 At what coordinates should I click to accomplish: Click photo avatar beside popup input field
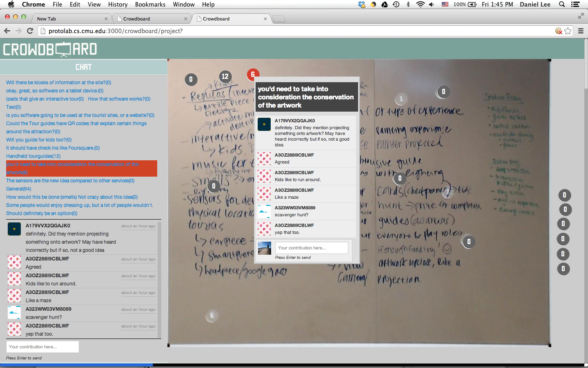point(265,248)
